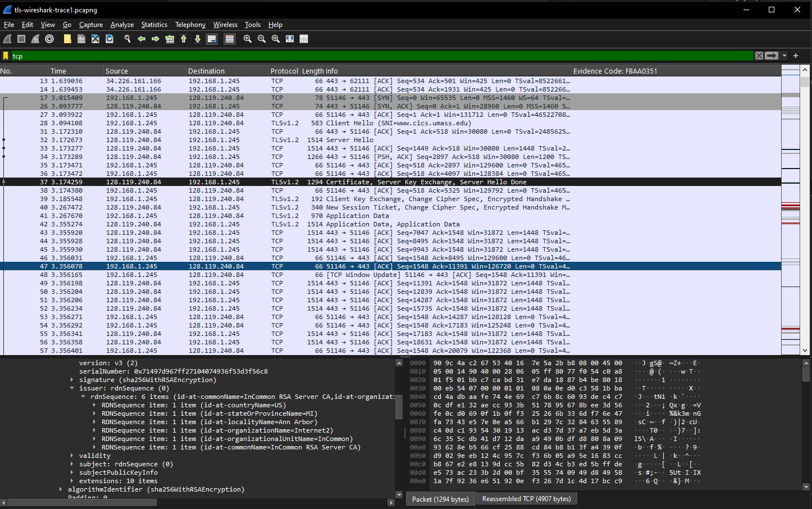
Task: Expand the countryName=US RDNSequence item
Action: coord(94,405)
